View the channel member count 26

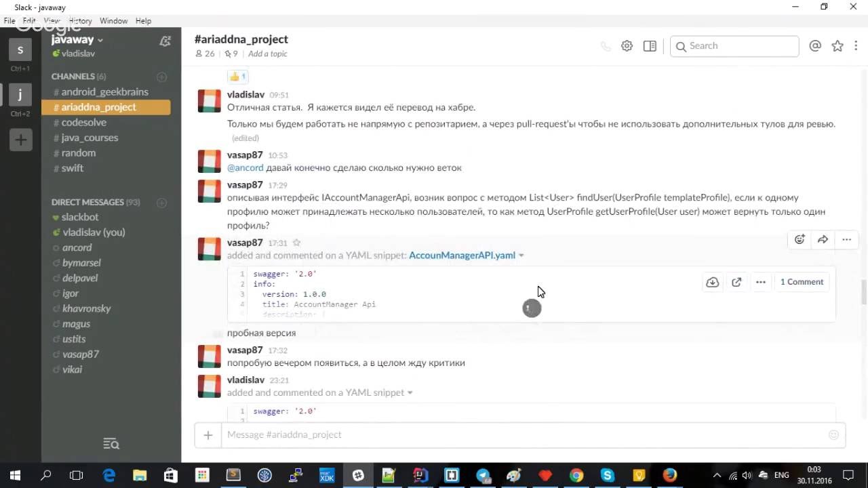[205, 54]
